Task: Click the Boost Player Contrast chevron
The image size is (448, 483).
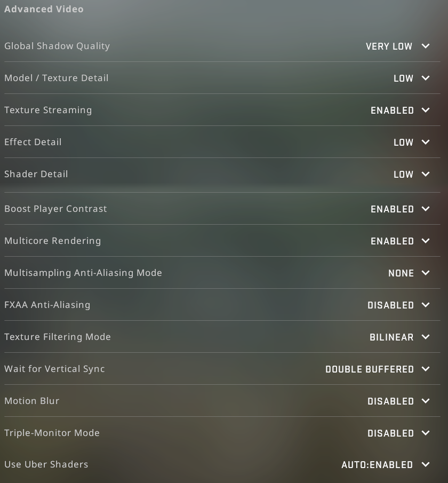Action: pos(426,209)
